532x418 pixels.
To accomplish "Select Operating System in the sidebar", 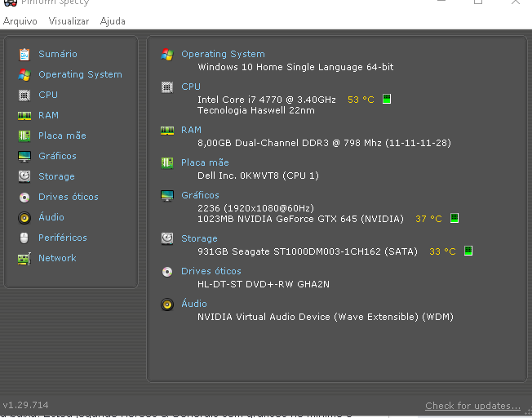I will pos(81,75).
